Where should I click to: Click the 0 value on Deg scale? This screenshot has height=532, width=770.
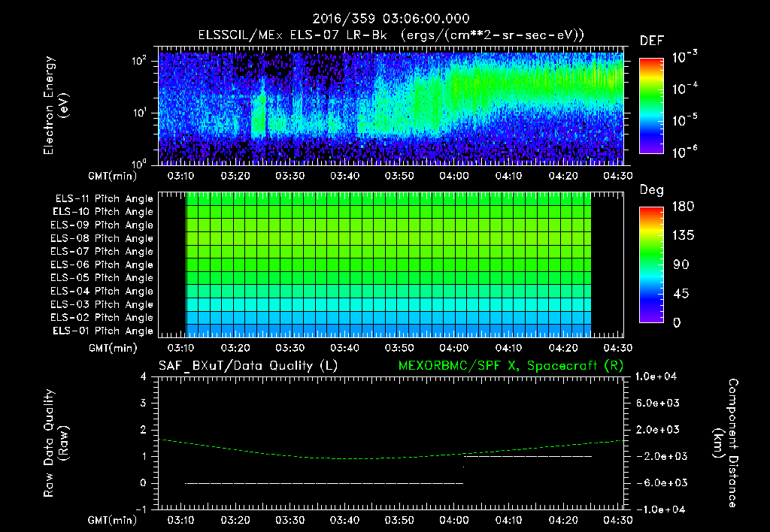point(677,323)
